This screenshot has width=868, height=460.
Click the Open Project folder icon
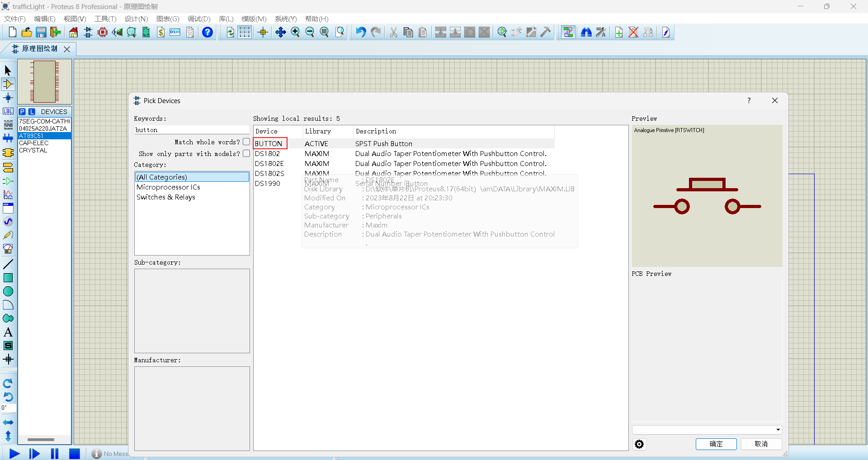[x=27, y=32]
